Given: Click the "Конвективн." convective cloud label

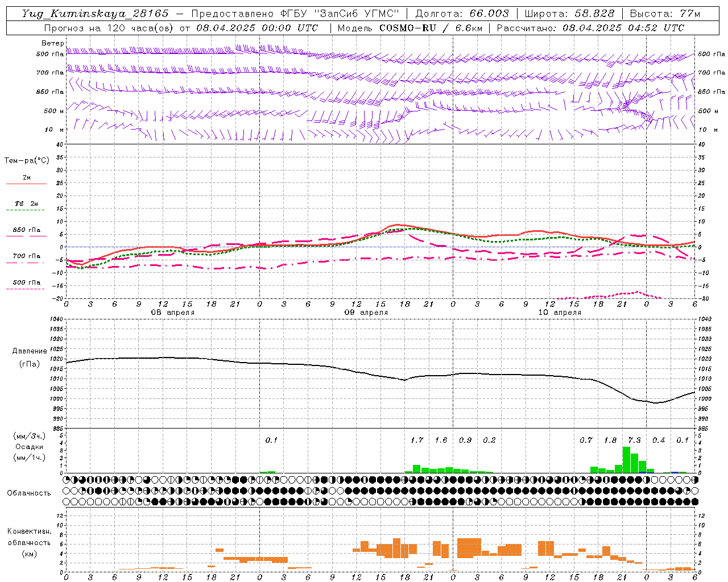Looking at the screenshot, I should pyautogui.click(x=29, y=531).
